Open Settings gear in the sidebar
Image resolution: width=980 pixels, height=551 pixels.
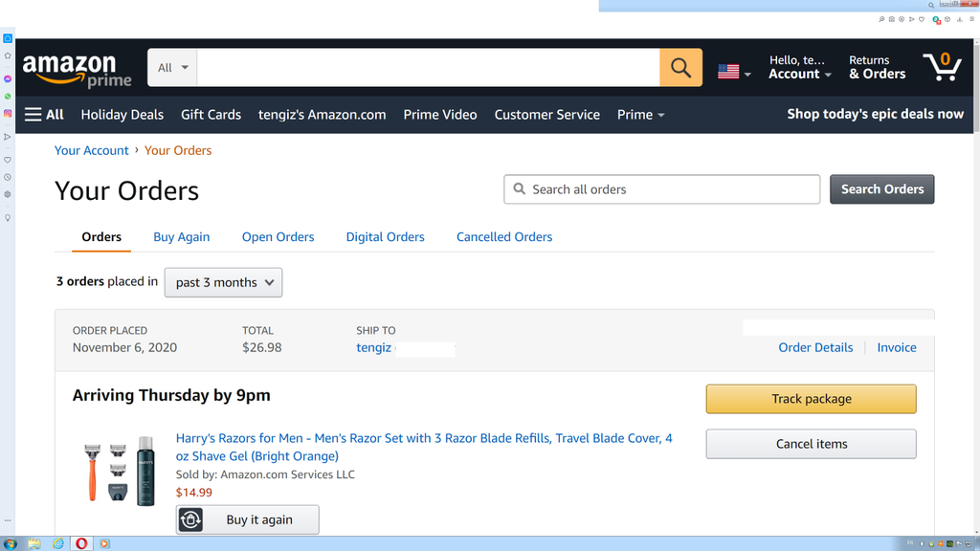click(8, 194)
